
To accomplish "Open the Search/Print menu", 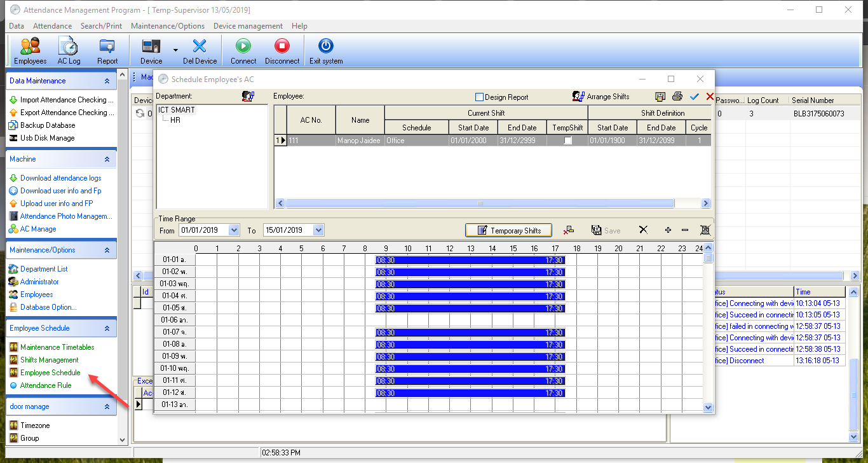I will [x=101, y=26].
